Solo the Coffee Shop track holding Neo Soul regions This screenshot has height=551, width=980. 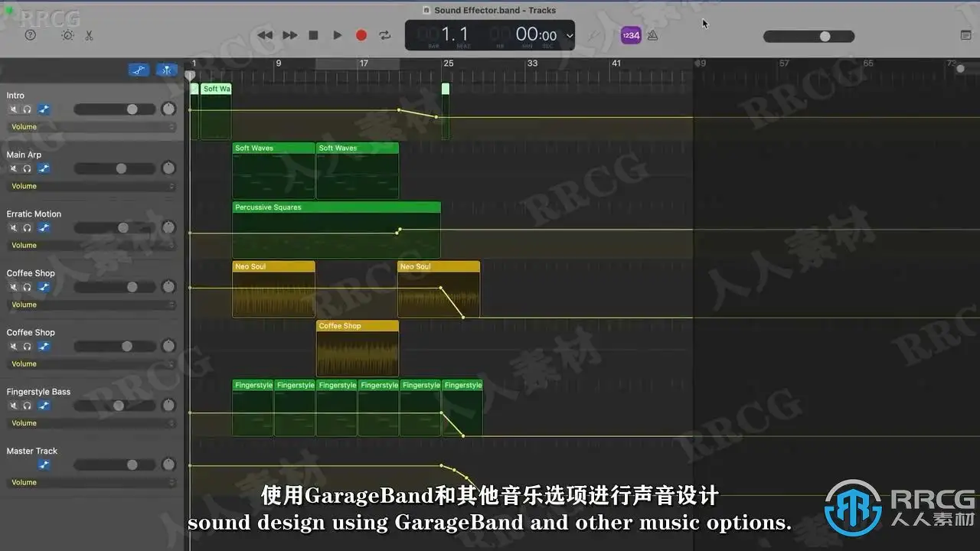[x=27, y=287]
